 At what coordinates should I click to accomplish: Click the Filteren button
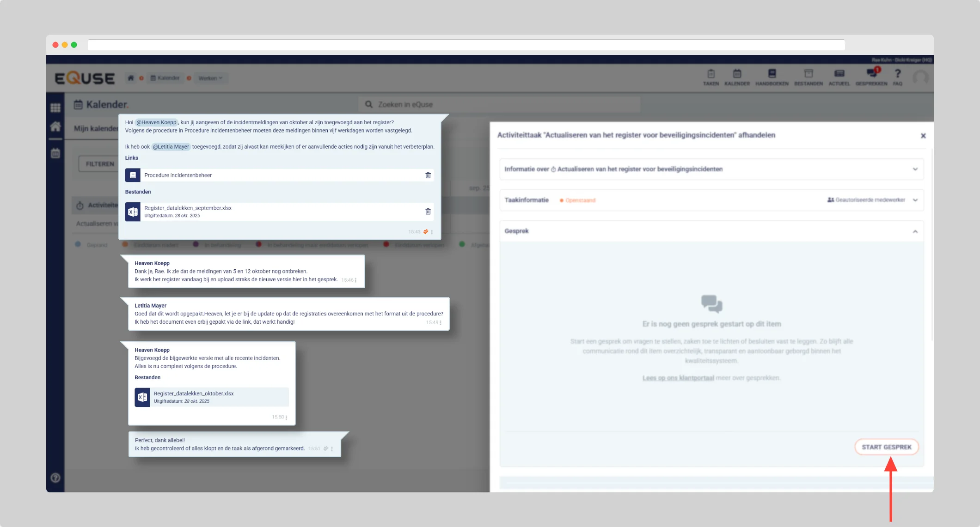click(x=100, y=164)
